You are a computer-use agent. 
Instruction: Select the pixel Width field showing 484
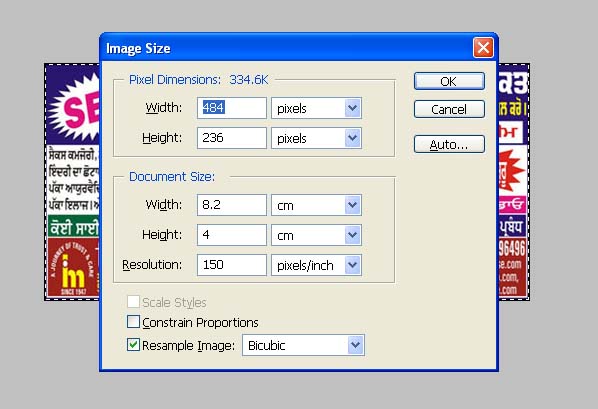click(232, 108)
